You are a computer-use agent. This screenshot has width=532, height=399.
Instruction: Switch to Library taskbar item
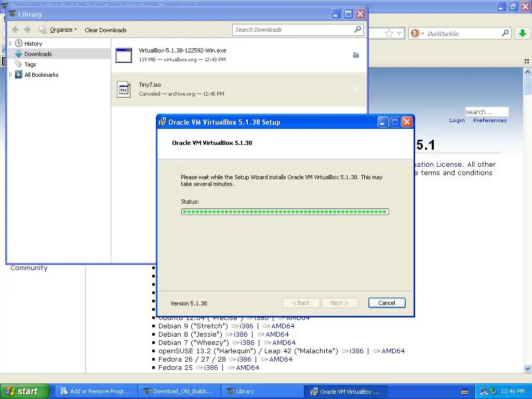point(262,391)
